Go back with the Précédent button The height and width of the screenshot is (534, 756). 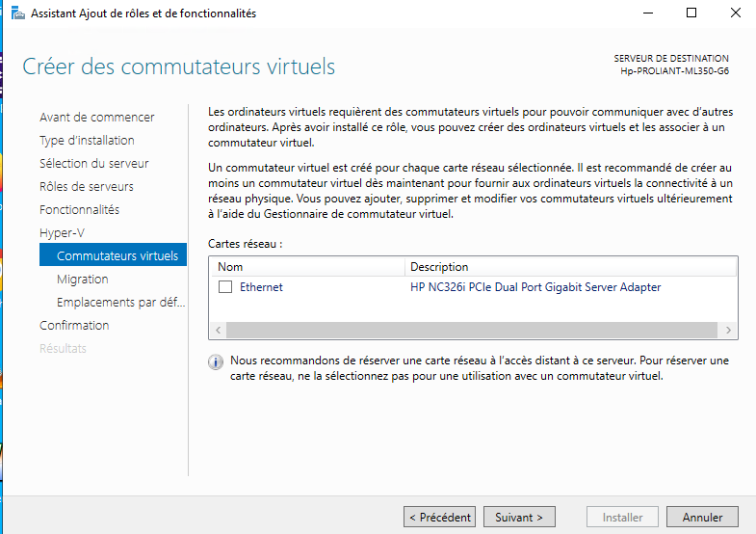pos(439,518)
